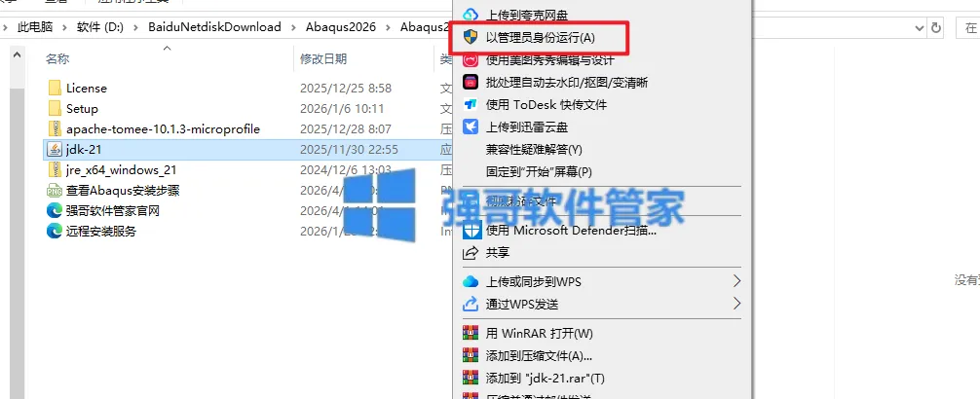Image resolution: width=980 pixels, height=399 pixels.
Task: Click the WinRAR icon beside 用 WinRAR 打开(W)
Action: [470, 334]
